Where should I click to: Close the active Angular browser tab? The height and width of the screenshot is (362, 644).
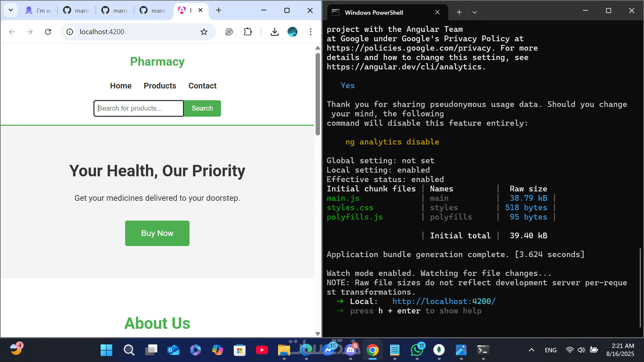coord(200,10)
